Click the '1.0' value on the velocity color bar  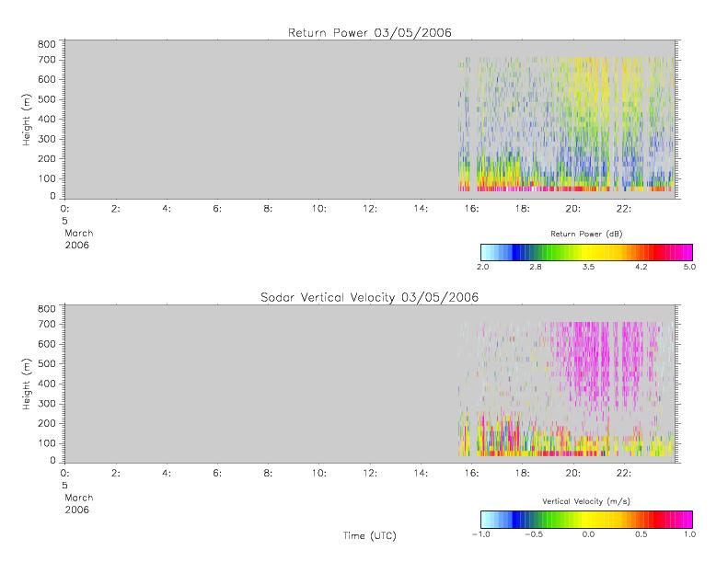pyautogui.click(x=690, y=534)
